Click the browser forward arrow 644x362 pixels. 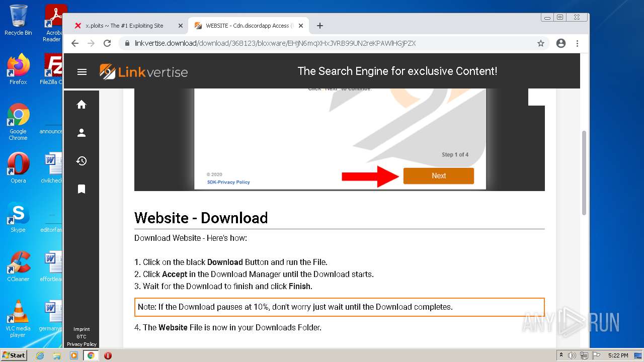(x=91, y=43)
